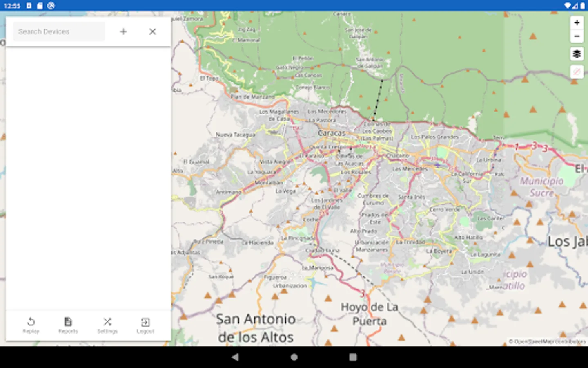Image resolution: width=588 pixels, height=368 pixels.
Task: Click the Plan de Manzano label
Action: pos(253,97)
